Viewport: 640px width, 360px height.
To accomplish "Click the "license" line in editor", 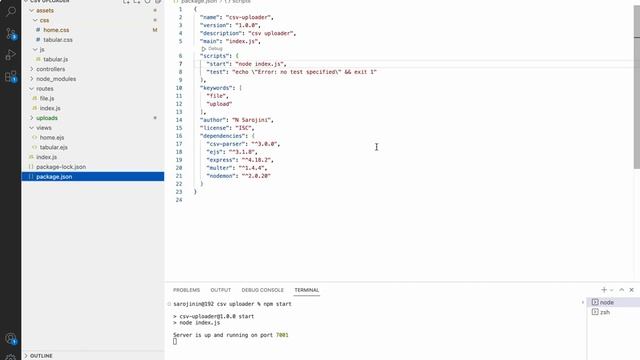I will [227, 128].
